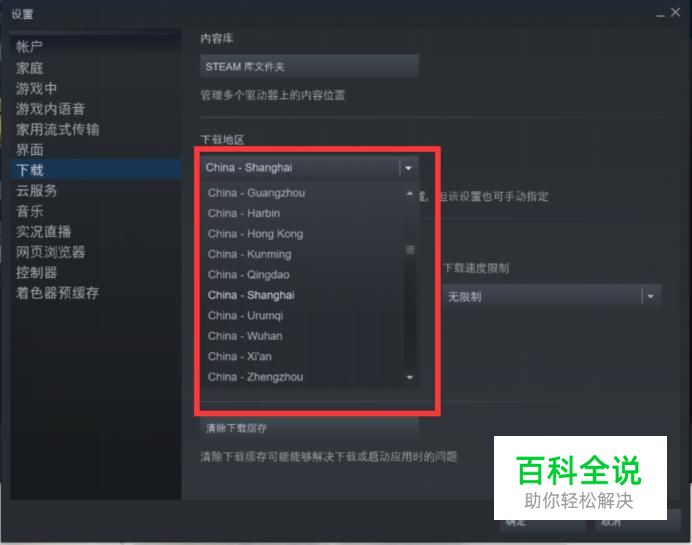Click the 清除下载缓存 button
This screenshot has width=692, height=545.
click(309, 428)
